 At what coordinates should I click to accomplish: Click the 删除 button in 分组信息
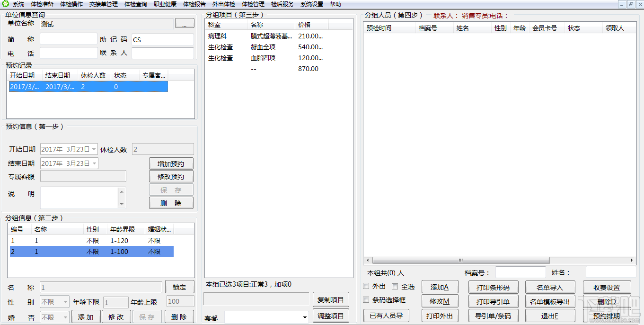[x=179, y=317]
